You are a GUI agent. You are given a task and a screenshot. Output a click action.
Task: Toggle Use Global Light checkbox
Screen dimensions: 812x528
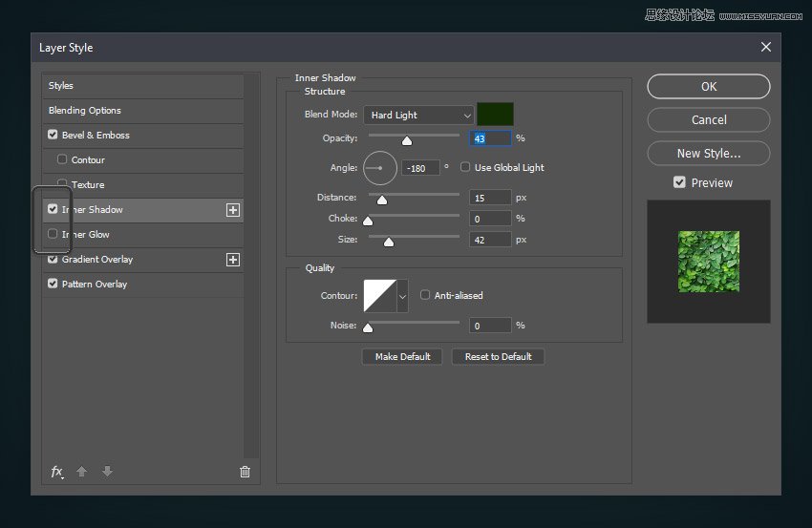pos(465,167)
